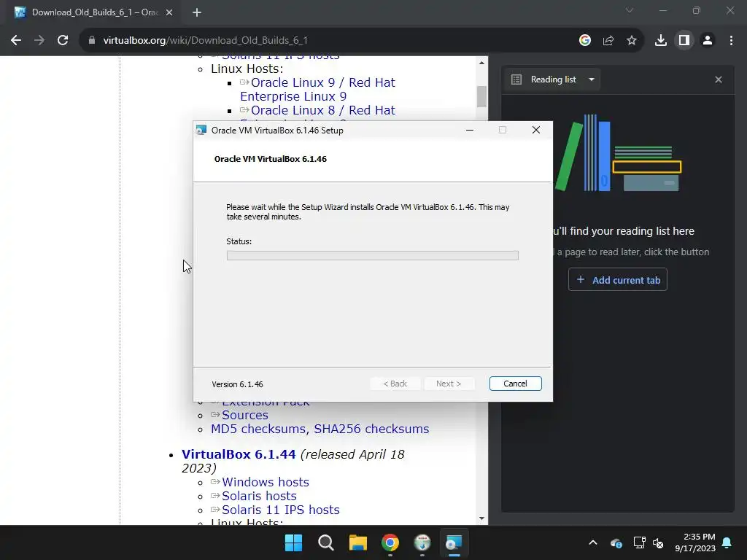Click the browser forward arrow
747x560 pixels.
pyautogui.click(x=39, y=41)
